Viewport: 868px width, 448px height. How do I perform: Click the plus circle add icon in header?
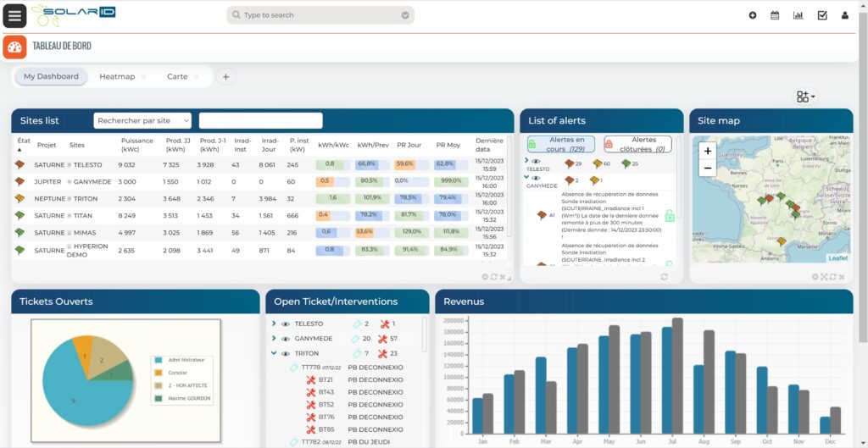(x=753, y=15)
